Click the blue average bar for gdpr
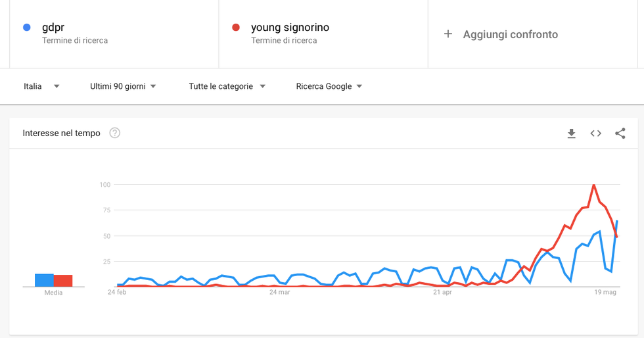Screen dimensions: 644x338 pyautogui.click(x=45, y=280)
